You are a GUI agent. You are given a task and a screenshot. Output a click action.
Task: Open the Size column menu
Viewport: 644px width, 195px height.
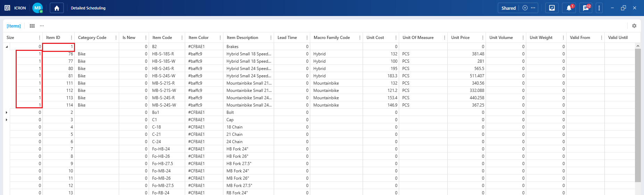click(39, 38)
